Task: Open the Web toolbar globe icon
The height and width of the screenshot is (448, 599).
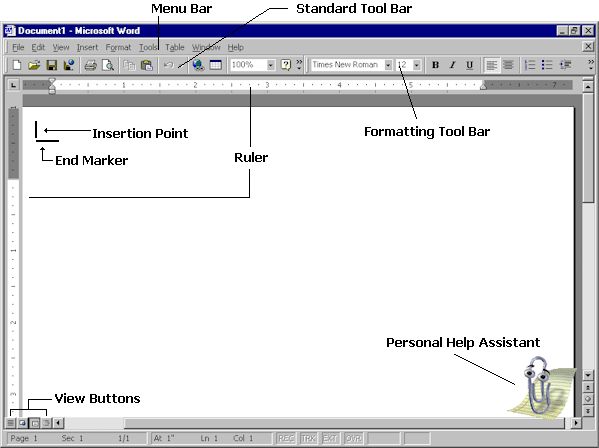Action: point(198,65)
